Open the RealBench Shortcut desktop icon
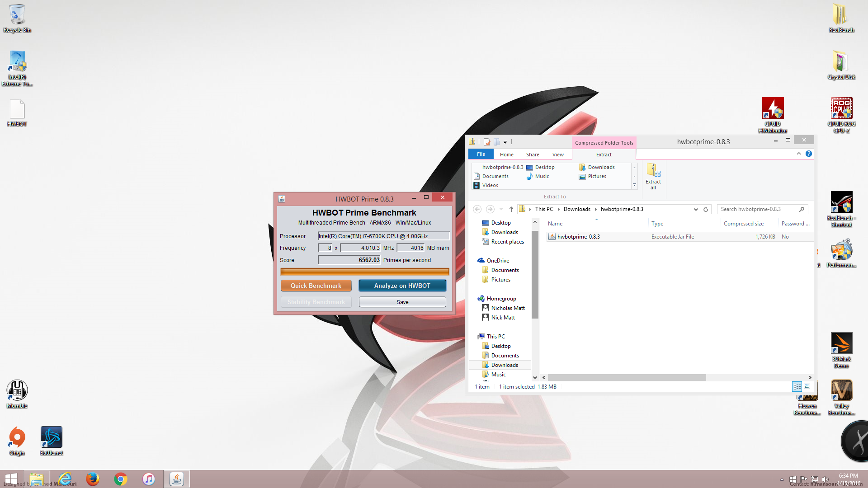The width and height of the screenshot is (868, 488). [x=841, y=209]
